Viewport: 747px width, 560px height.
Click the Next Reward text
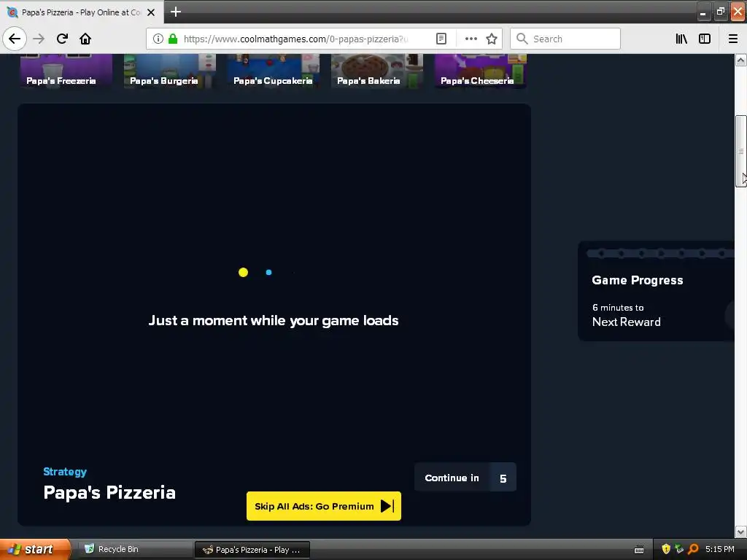(x=627, y=322)
